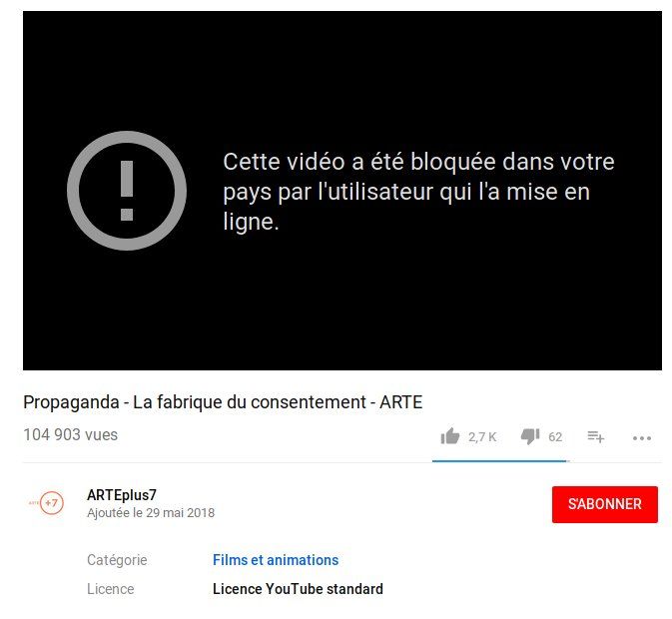Click the video title Propaganda text
The width and height of the screenshot is (672, 619).
point(223,402)
